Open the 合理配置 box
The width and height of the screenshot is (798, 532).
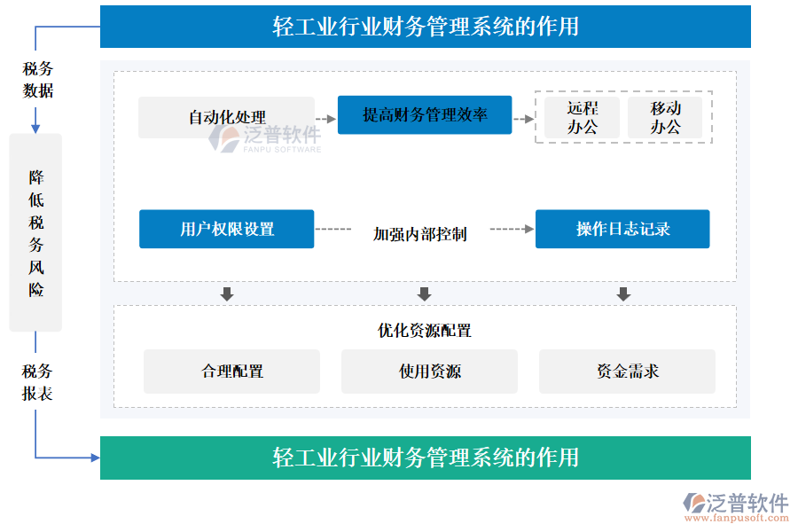point(231,372)
